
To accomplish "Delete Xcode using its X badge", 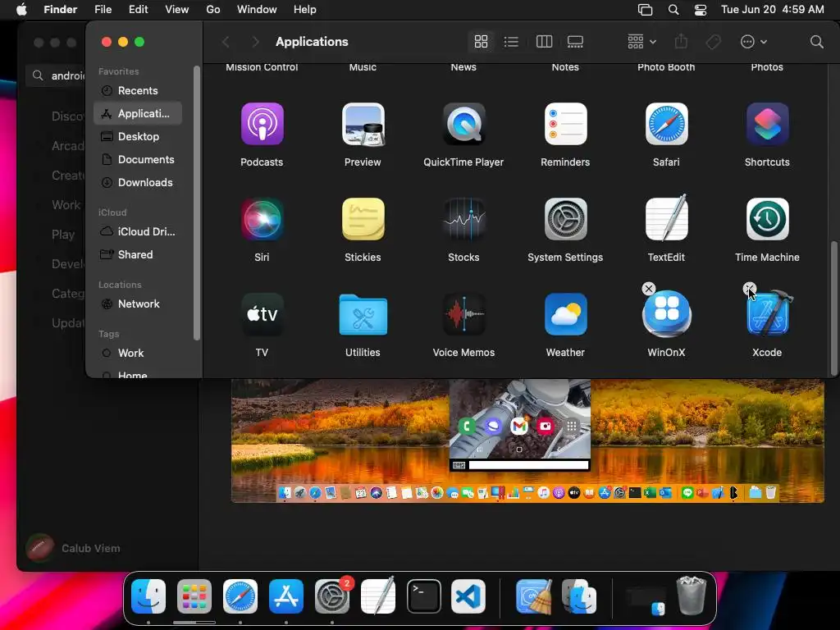I will tap(750, 289).
